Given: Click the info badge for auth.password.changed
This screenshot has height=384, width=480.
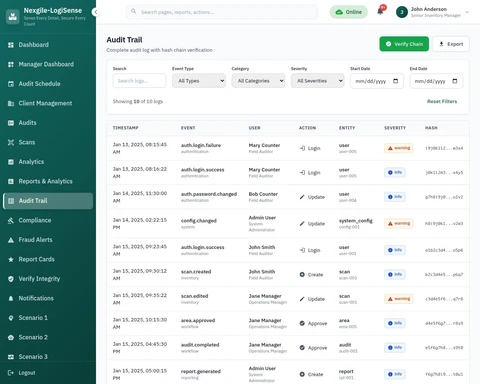Looking at the screenshot, I should click(395, 197).
